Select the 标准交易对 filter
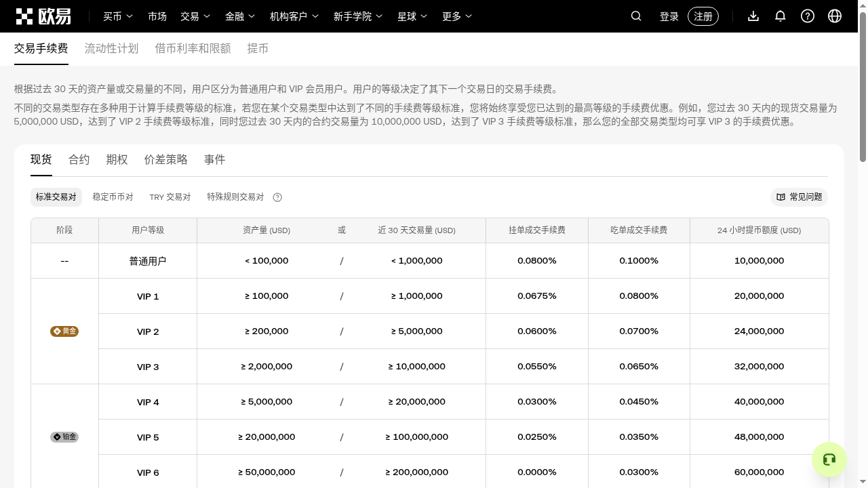 coord(56,197)
